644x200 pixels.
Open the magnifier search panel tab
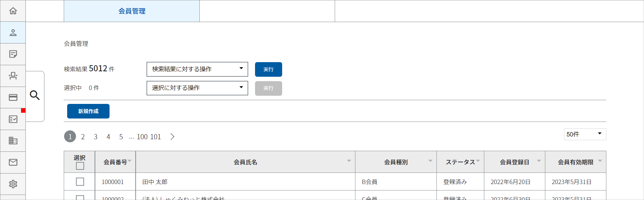click(35, 95)
